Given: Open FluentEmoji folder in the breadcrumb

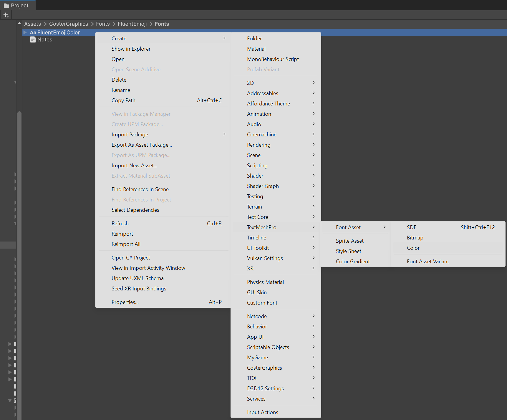Looking at the screenshot, I should [132, 24].
